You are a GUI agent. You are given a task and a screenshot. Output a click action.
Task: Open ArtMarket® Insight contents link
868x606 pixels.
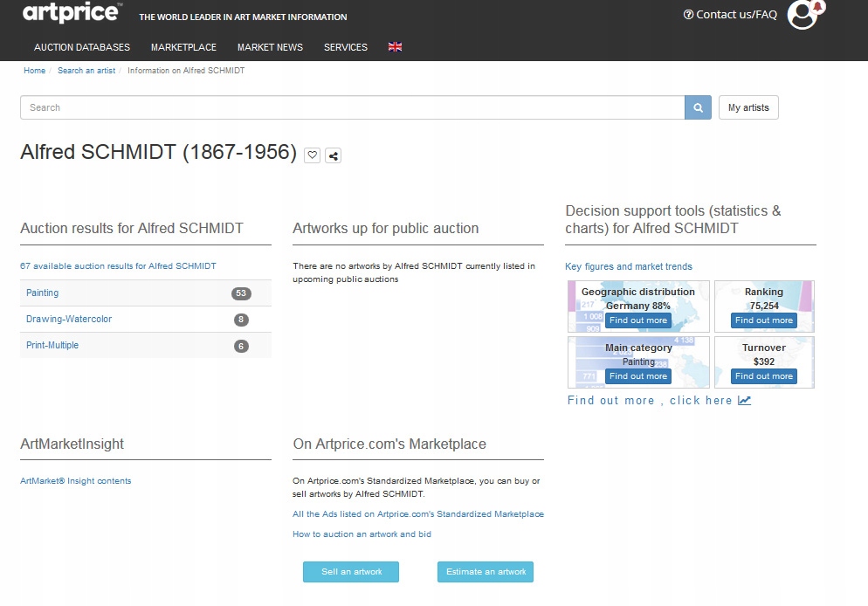[76, 481]
